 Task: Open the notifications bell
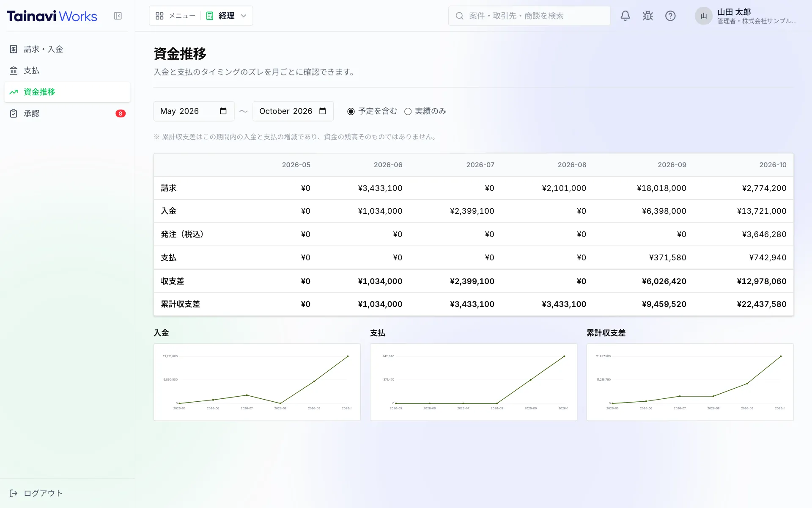tap(625, 16)
